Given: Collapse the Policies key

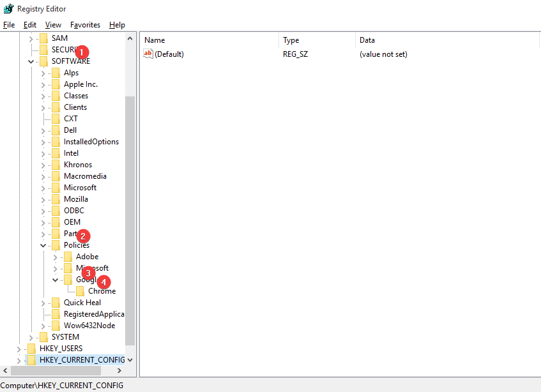Looking at the screenshot, I should click(43, 245).
